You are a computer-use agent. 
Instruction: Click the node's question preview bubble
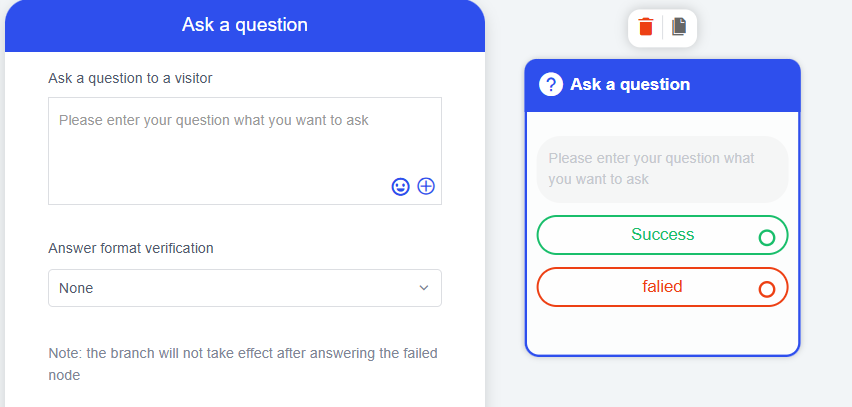pos(662,169)
